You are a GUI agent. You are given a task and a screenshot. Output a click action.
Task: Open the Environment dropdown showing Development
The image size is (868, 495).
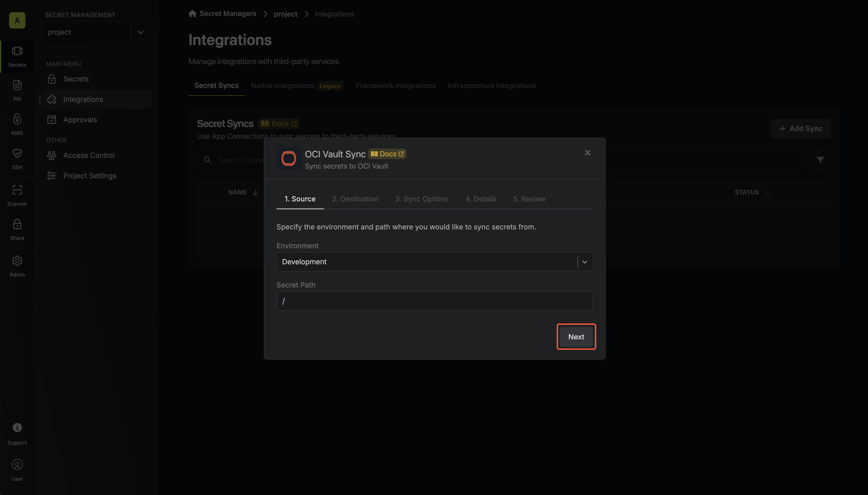click(x=434, y=262)
